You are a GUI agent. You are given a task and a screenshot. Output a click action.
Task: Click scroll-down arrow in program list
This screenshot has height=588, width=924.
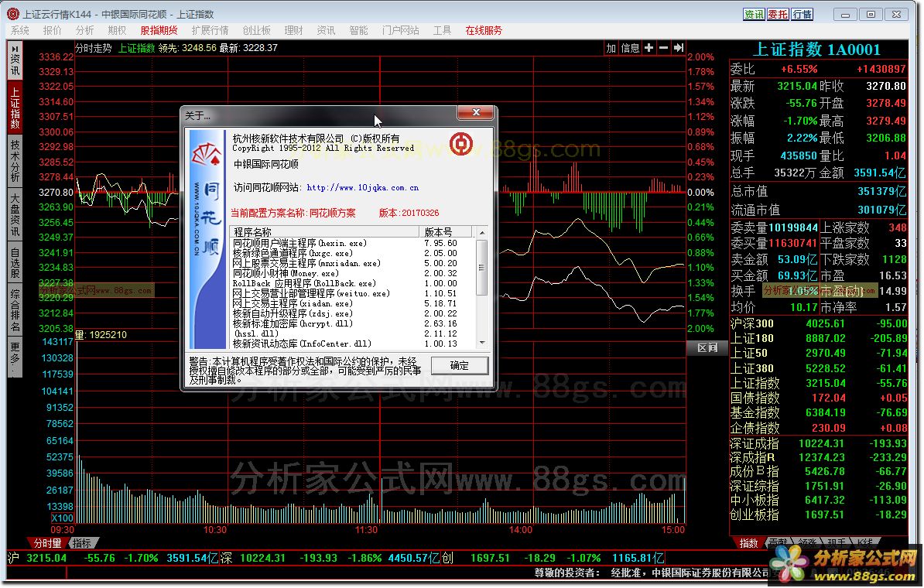tap(482, 342)
